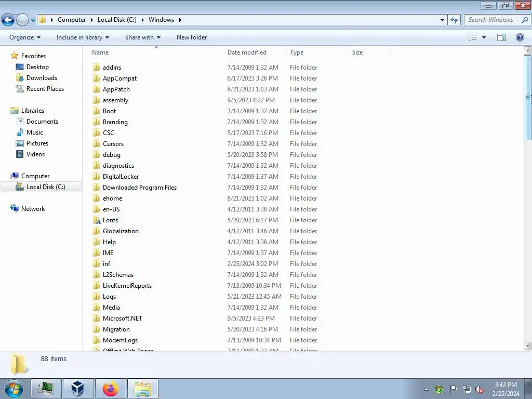This screenshot has height=399, width=532.
Task: Expand the arrow after Windows breadcrumb
Action: [180, 20]
